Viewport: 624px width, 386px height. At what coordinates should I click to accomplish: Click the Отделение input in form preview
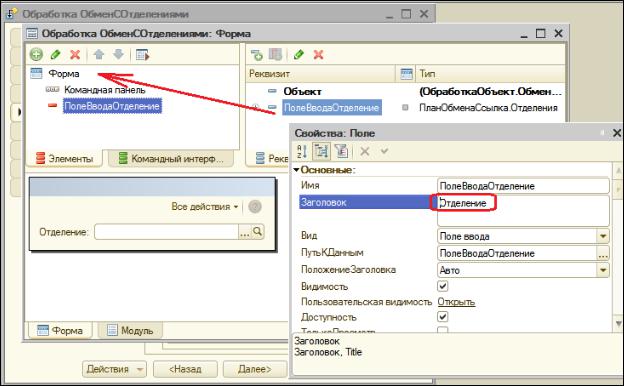click(x=166, y=232)
